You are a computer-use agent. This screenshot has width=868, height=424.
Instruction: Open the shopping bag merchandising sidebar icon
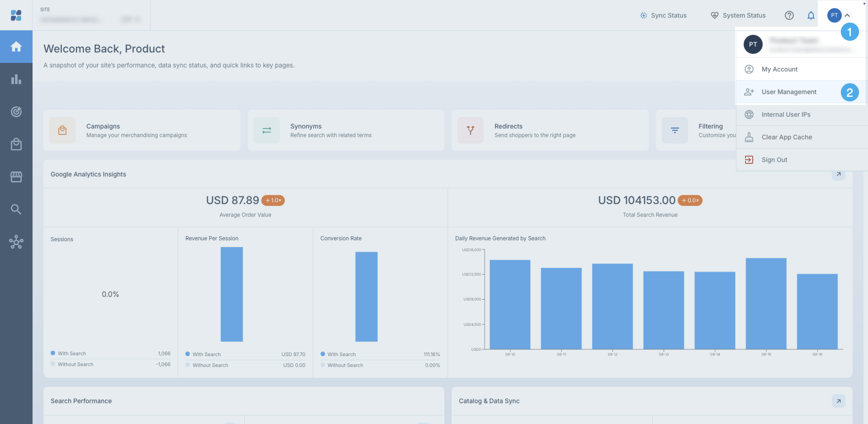(x=16, y=144)
